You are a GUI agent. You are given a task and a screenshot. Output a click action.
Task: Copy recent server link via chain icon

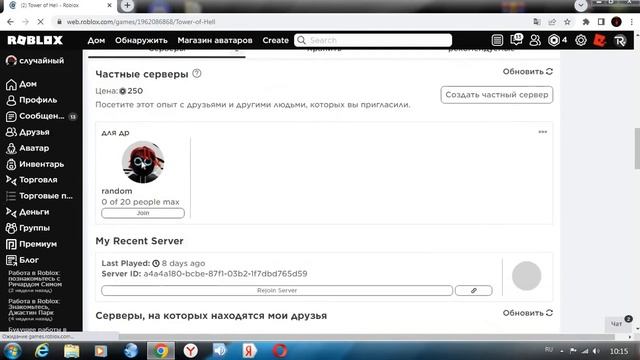point(473,291)
